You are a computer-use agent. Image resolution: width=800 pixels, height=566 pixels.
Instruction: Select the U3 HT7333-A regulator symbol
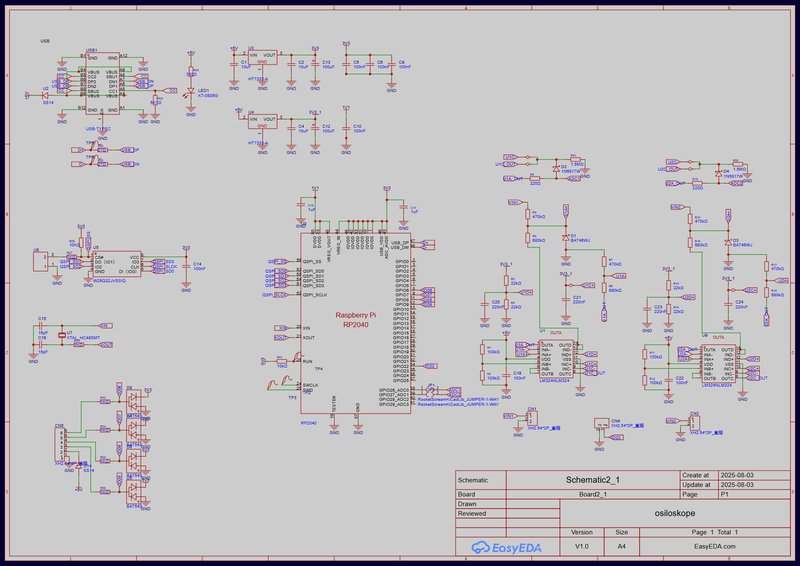(x=262, y=58)
